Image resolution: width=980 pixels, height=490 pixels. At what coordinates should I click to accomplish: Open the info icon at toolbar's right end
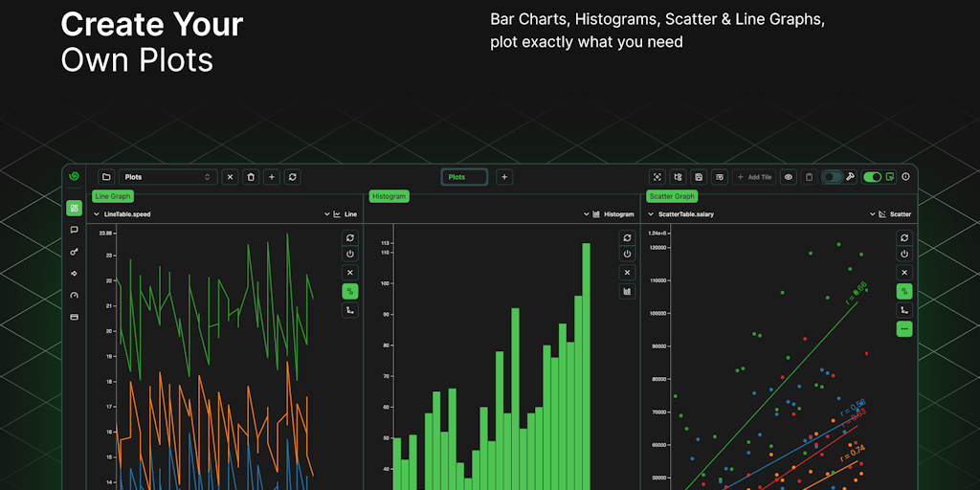click(x=905, y=177)
